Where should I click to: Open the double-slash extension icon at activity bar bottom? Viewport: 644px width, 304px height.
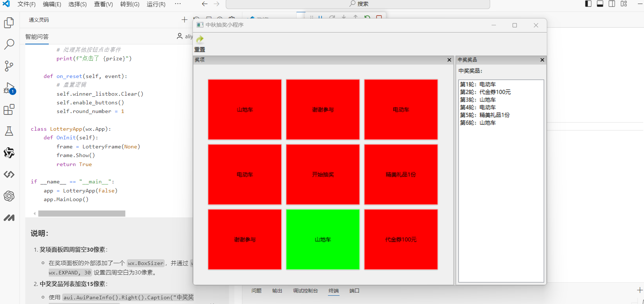click(9, 218)
